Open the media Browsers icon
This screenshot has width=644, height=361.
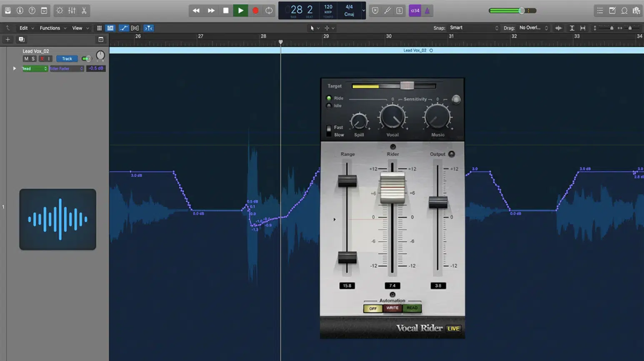coord(636,10)
